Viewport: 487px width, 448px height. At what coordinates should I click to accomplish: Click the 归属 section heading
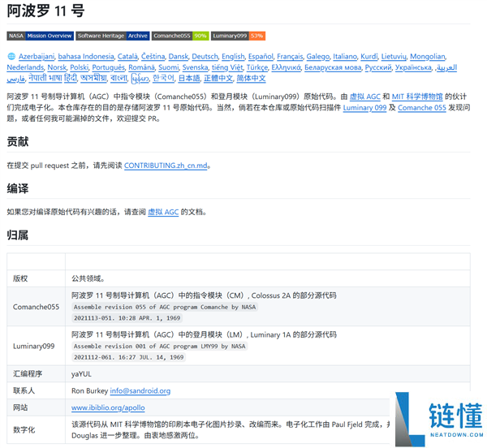18,235
